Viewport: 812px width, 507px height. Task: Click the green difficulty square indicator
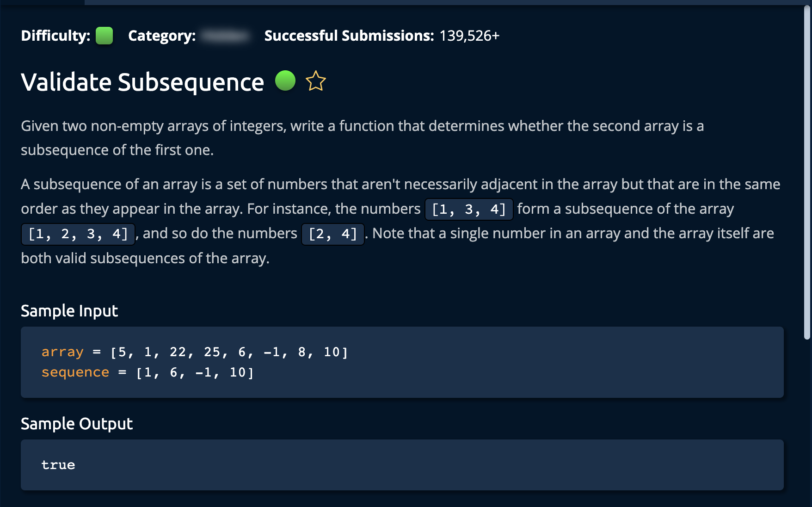(104, 36)
